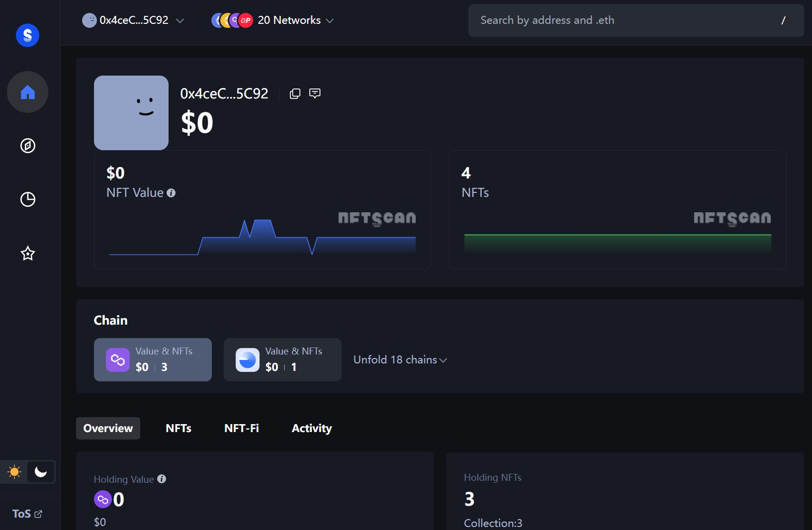Open the Home sidebar icon

(x=27, y=92)
